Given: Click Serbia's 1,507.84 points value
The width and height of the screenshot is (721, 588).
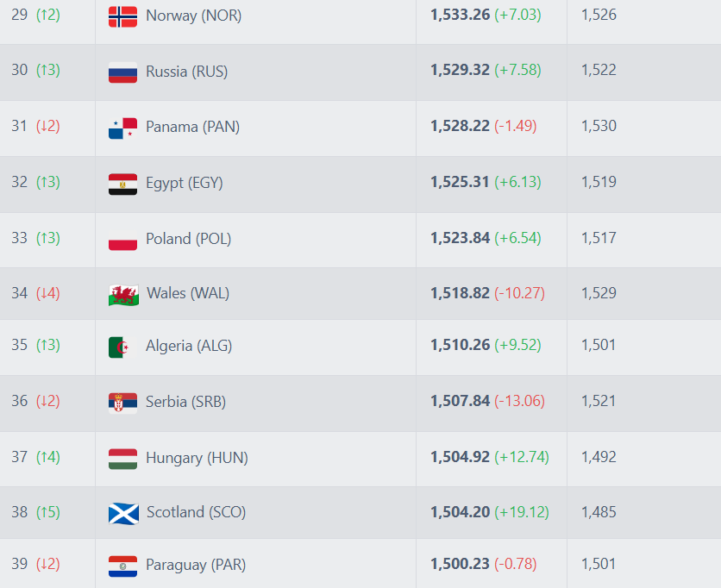Looking at the screenshot, I should [460, 401].
